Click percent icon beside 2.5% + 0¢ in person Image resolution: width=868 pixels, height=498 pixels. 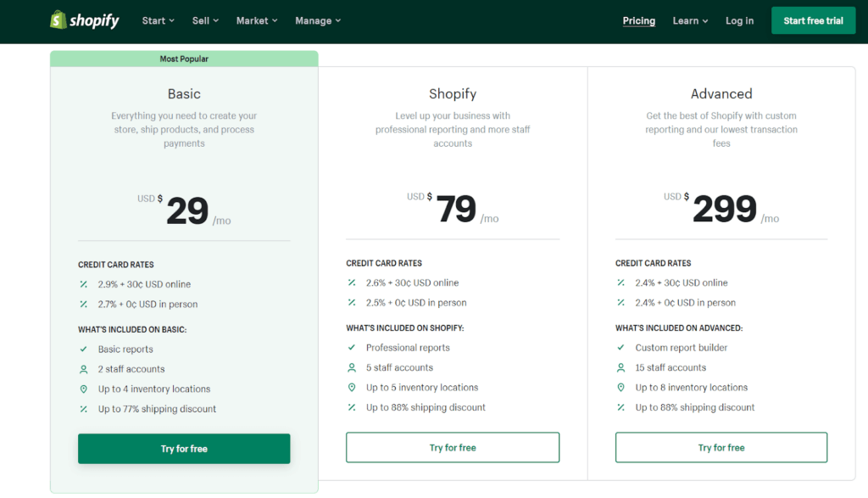click(352, 303)
